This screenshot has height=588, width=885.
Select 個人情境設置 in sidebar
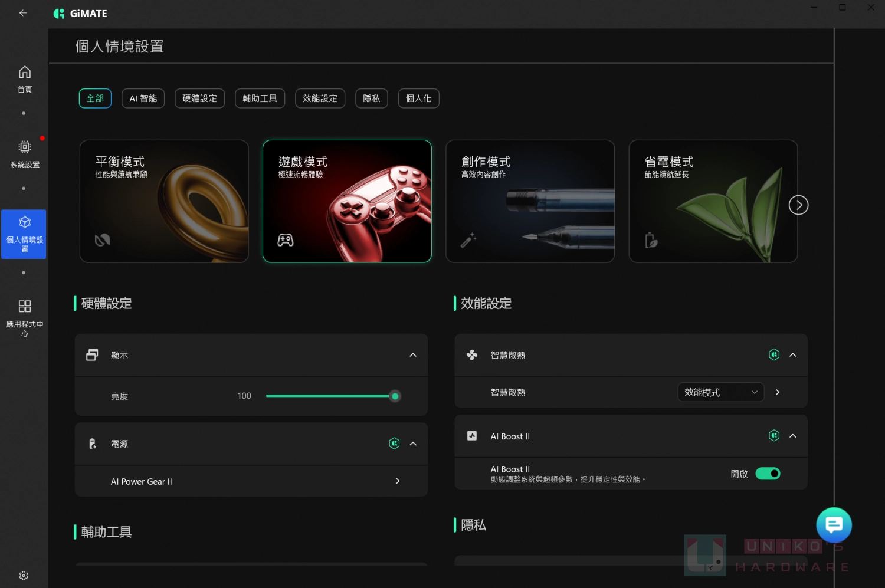coord(24,234)
